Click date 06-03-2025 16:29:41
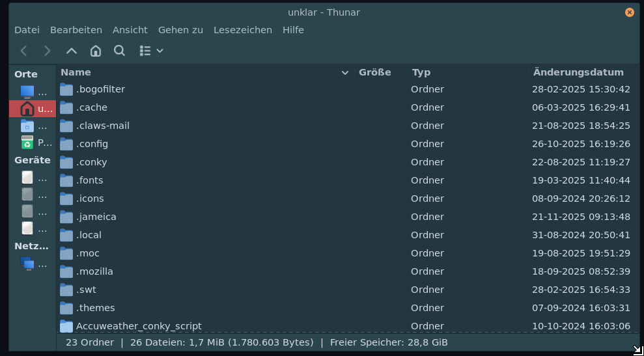Screen dimensions: 644x356 581,107
